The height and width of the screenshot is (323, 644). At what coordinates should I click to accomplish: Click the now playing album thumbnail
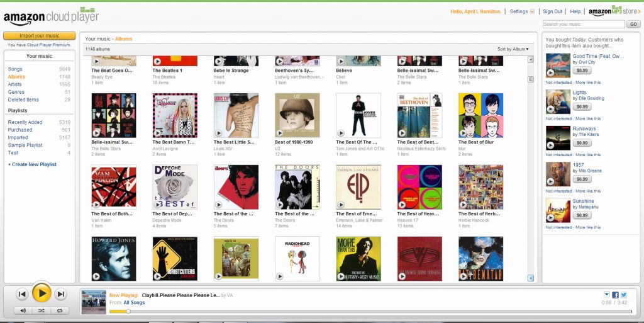click(x=94, y=302)
